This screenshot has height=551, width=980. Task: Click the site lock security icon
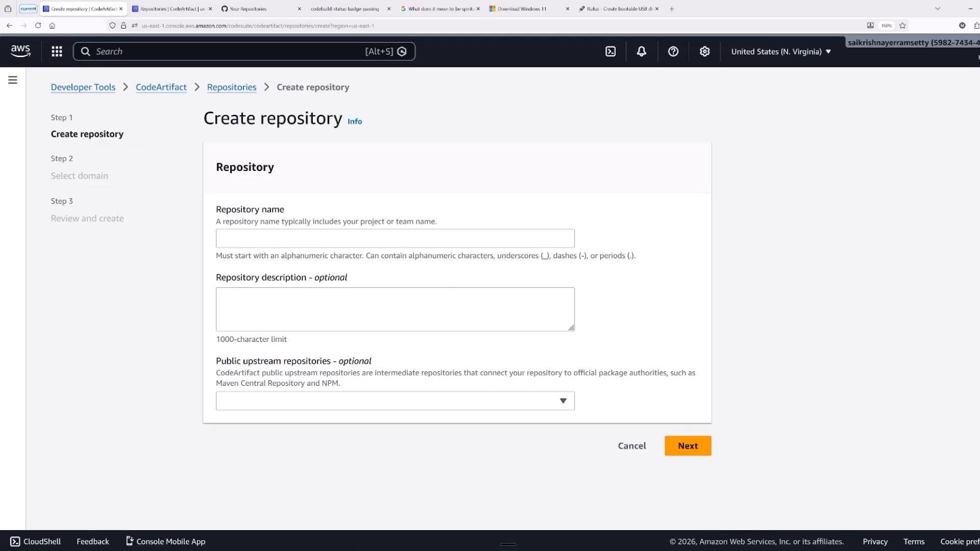pos(124,26)
